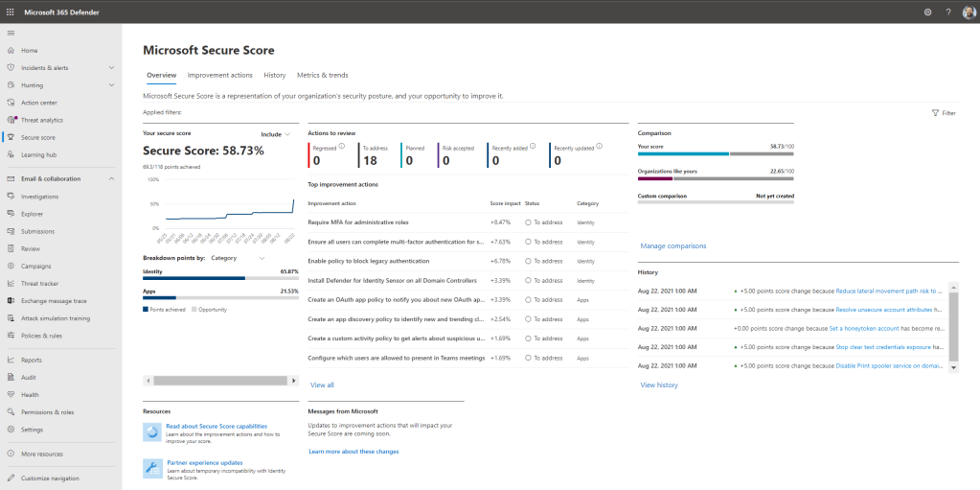Click the Manage comparisons link

click(672, 246)
